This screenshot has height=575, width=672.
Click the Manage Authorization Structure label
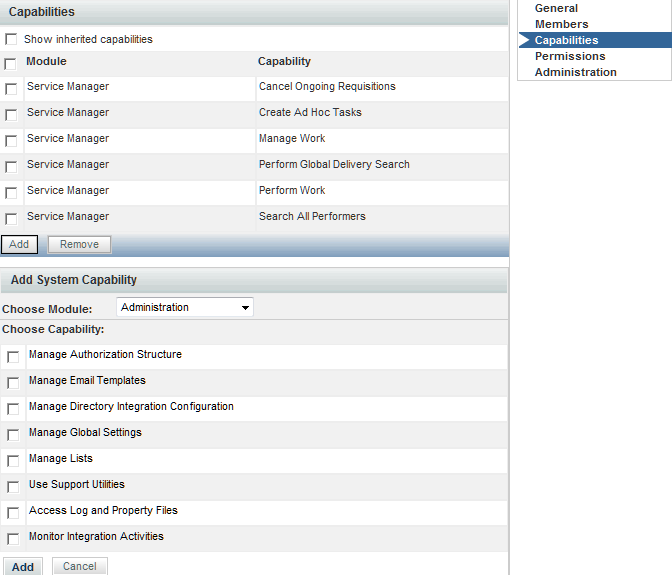[105, 354]
